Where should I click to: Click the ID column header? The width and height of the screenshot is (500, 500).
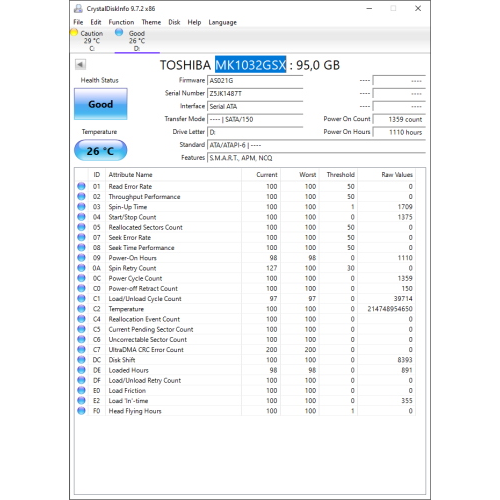click(97, 175)
